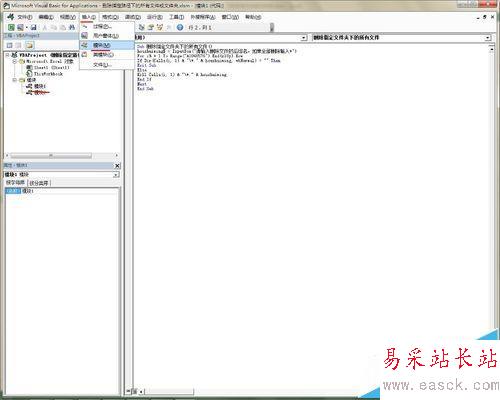Click the project panel scroll left arrow
Screen dimensions: 500x400
7,156
